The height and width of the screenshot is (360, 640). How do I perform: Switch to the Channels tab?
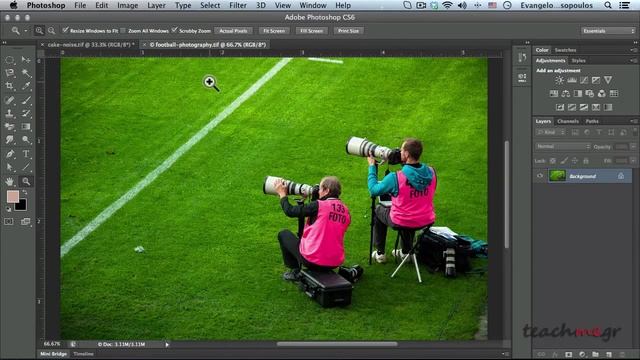pyautogui.click(x=568, y=121)
